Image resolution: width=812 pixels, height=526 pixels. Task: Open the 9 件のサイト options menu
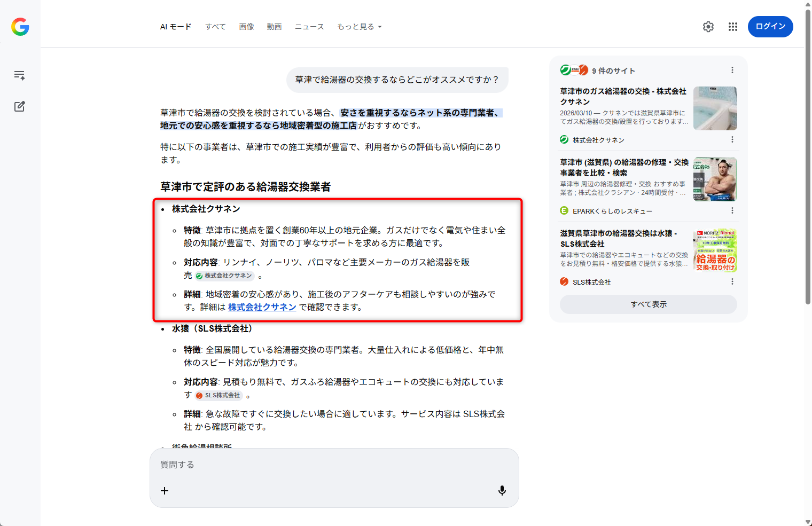(732, 70)
